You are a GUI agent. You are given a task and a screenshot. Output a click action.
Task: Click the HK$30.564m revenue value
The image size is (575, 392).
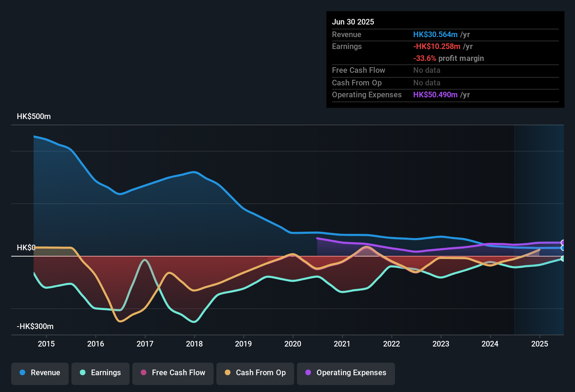pos(436,34)
